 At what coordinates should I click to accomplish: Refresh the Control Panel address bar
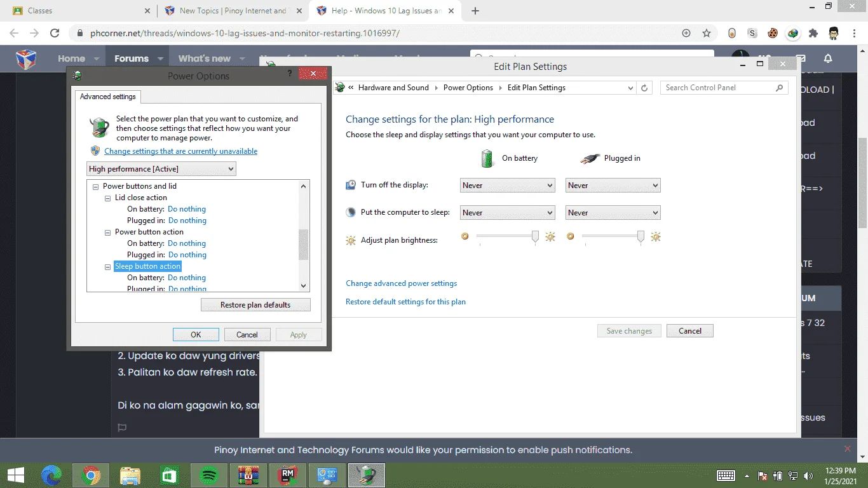(x=644, y=88)
